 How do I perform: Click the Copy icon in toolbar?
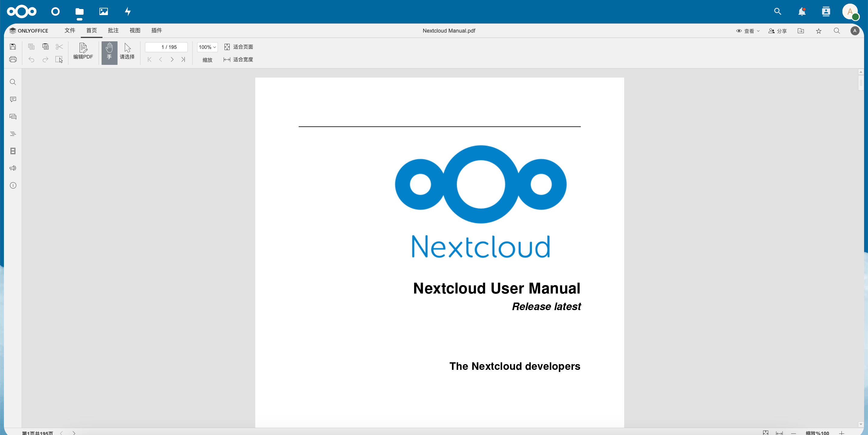[x=31, y=46]
